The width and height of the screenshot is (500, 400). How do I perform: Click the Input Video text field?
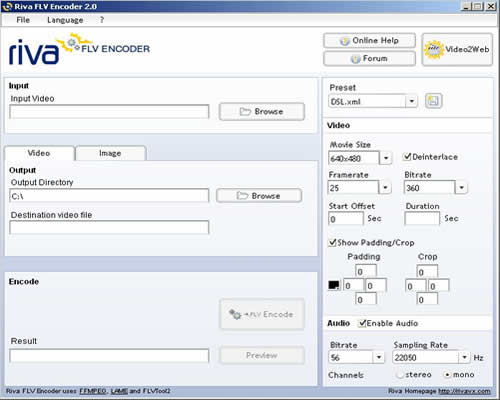coord(109,112)
